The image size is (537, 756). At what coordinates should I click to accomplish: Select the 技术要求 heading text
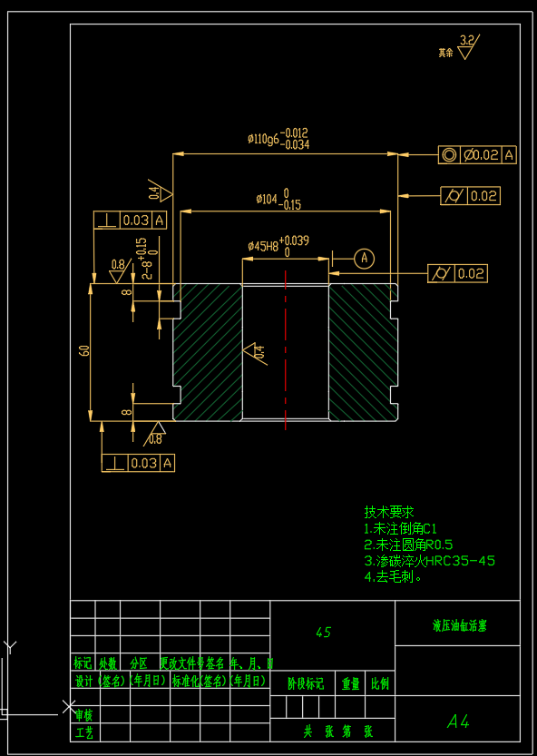click(x=389, y=512)
